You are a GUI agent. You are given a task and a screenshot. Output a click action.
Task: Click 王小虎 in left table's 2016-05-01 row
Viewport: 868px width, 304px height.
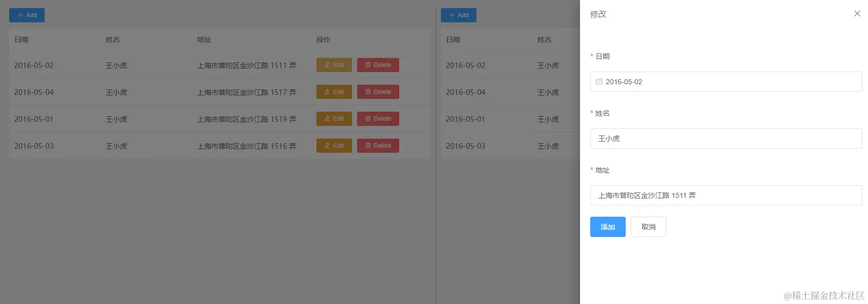[116, 119]
